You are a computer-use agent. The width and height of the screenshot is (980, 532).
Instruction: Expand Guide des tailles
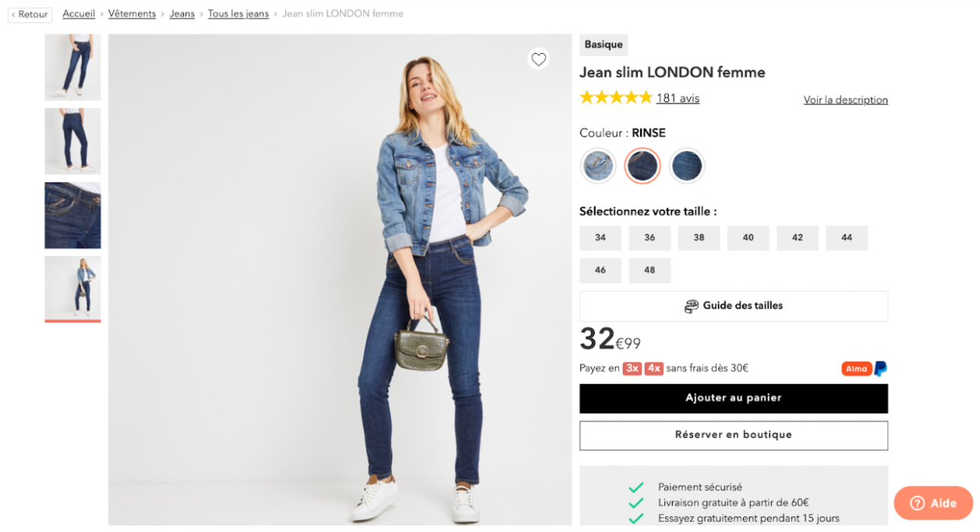733,306
